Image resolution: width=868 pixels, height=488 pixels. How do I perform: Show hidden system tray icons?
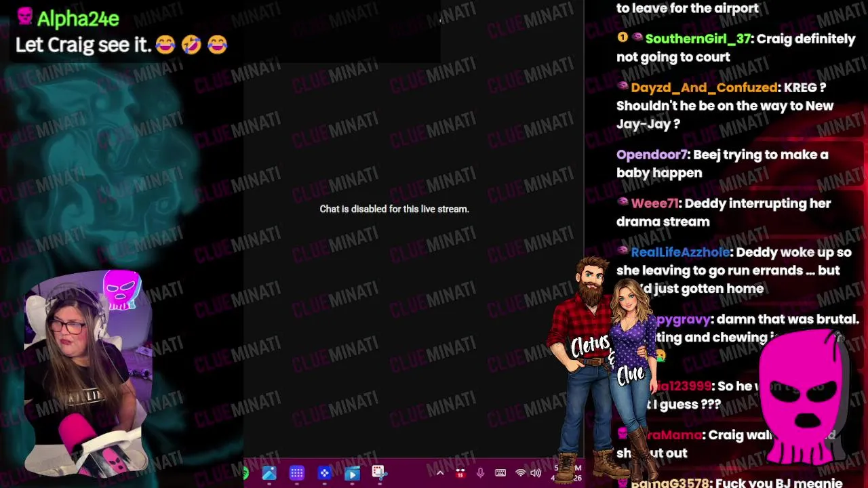tap(440, 473)
